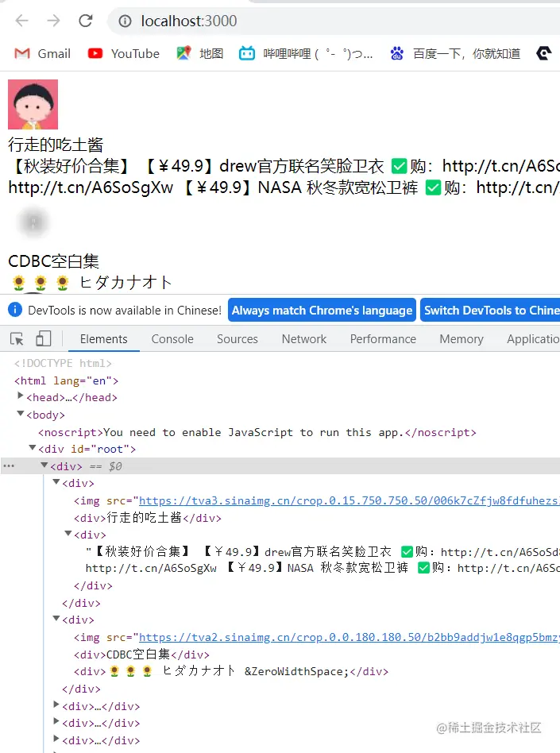Click the browser forward arrow
Viewport: 560px width, 753px height.
pyautogui.click(x=53, y=21)
